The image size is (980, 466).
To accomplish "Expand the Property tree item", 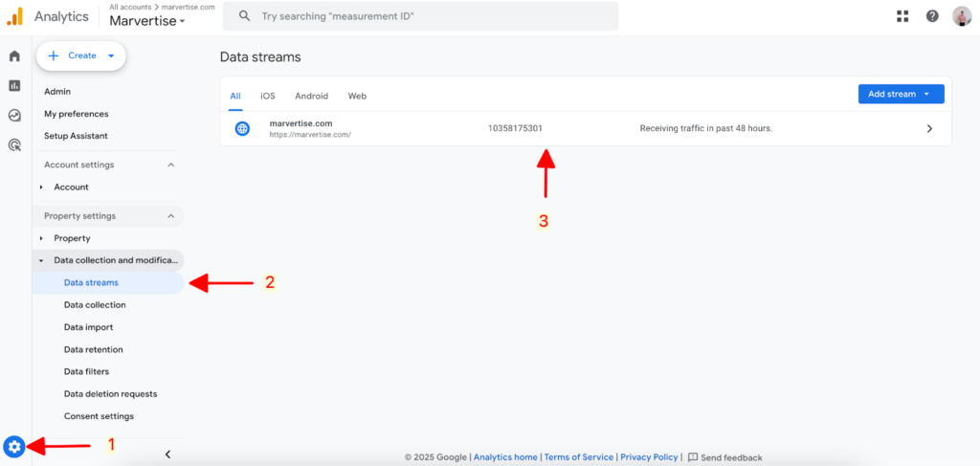I will 42,238.
